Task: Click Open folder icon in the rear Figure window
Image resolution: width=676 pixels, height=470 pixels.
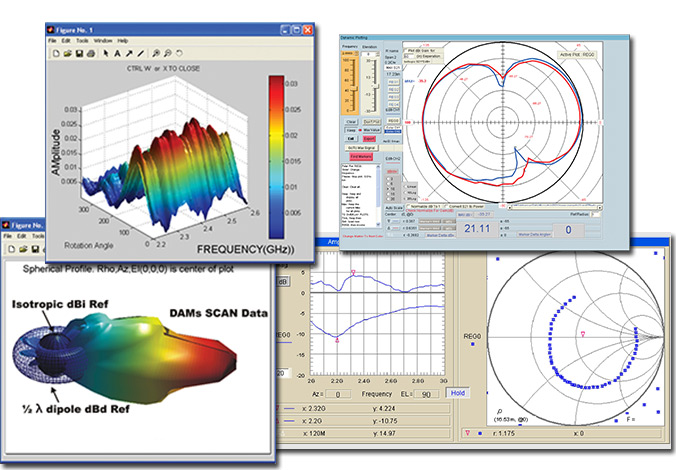Action: 23,249
